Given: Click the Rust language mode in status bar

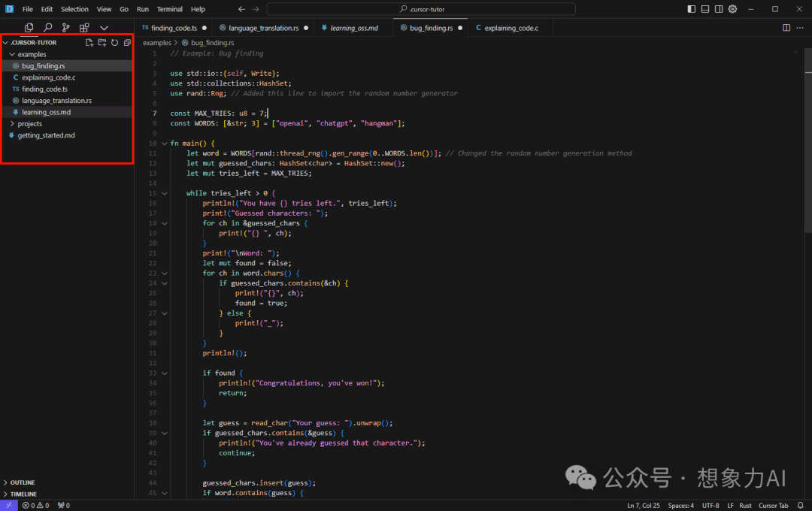Looking at the screenshot, I should pos(745,506).
